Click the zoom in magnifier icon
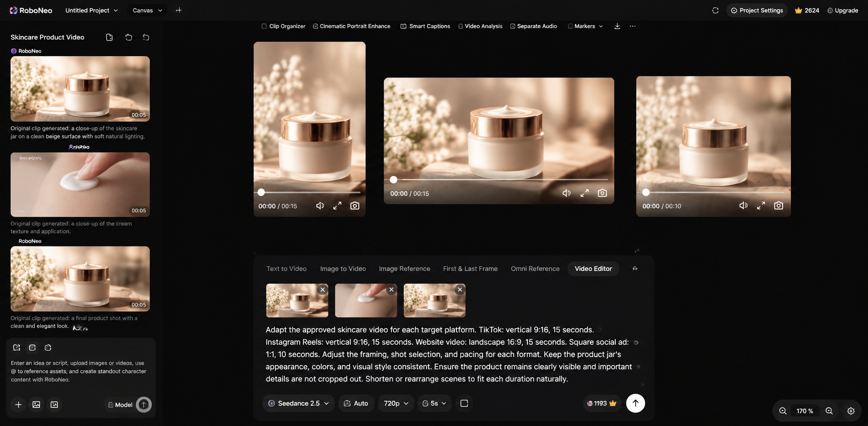868x426 pixels. pyautogui.click(x=829, y=411)
